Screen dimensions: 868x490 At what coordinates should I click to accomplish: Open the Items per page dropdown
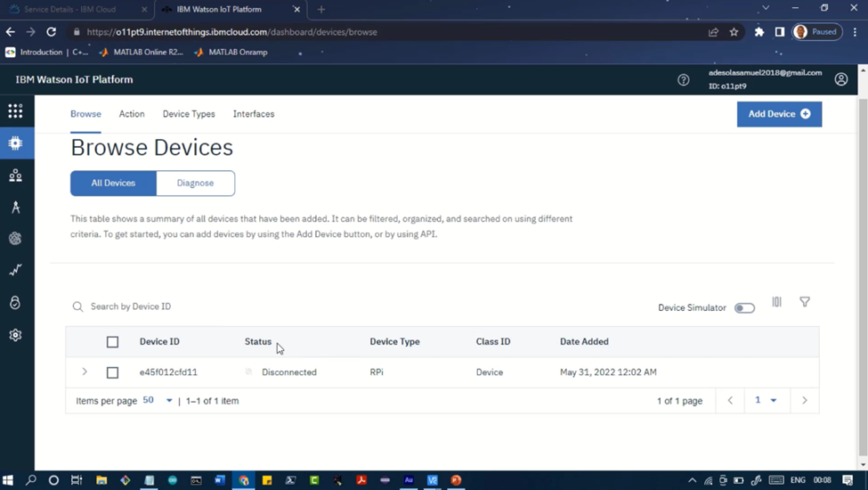(x=158, y=400)
